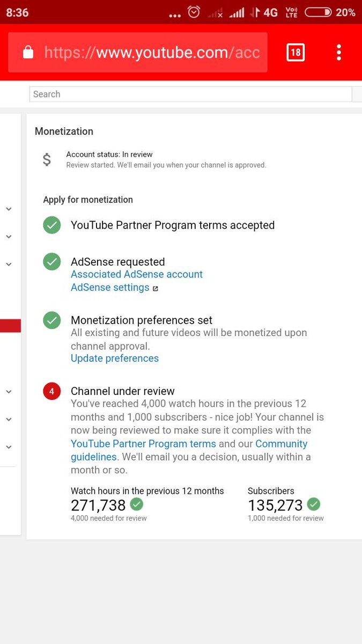Click '1,000 needed for review' note

pyautogui.click(x=286, y=518)
